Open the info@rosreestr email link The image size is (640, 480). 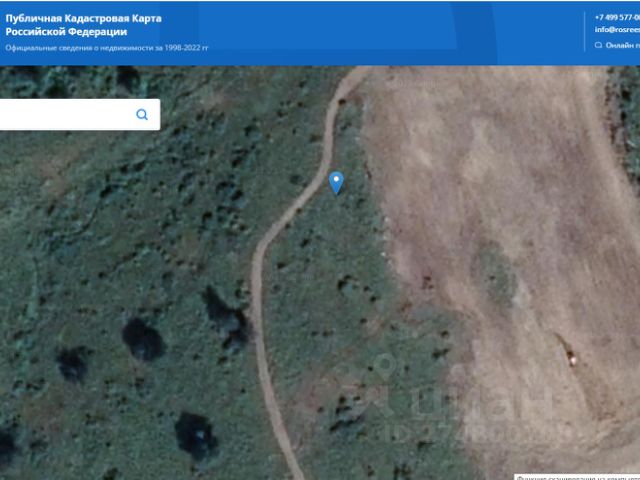click(617, 30)
